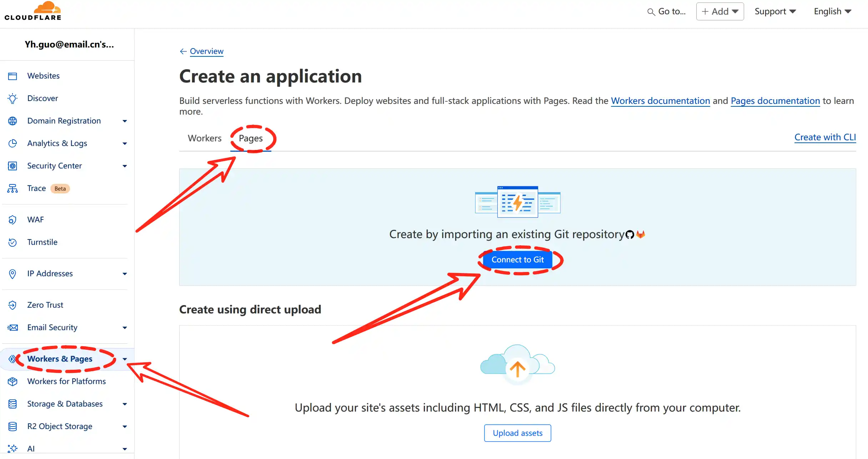Screen dimensions: 868x459
Task: Click the Cloudflare logo
Action: (x=33, y=11)
